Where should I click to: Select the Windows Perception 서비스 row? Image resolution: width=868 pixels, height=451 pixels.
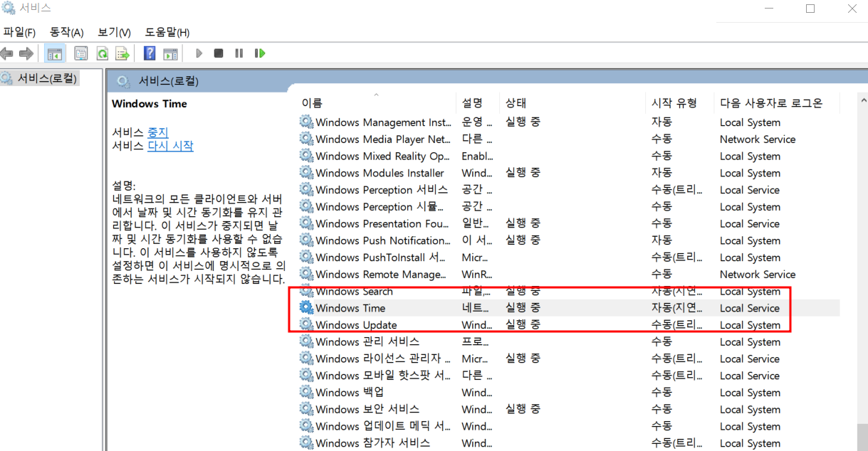(382, 190)
